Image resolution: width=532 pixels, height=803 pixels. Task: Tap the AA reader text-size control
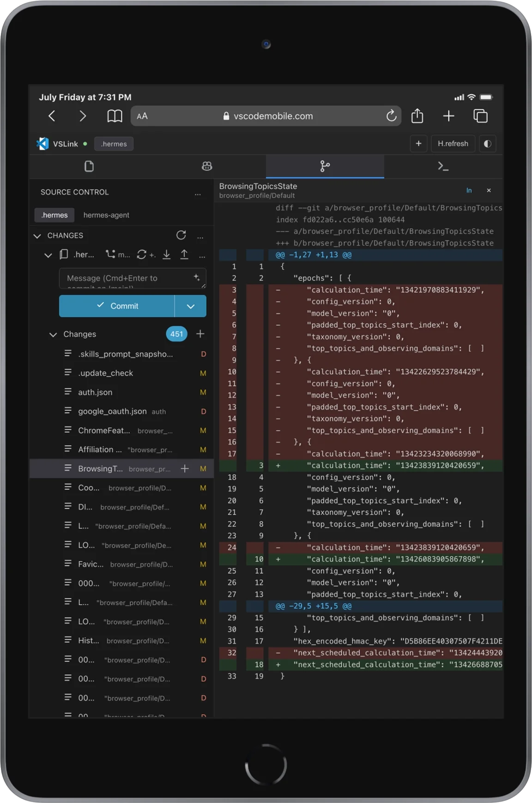(142, 116)
